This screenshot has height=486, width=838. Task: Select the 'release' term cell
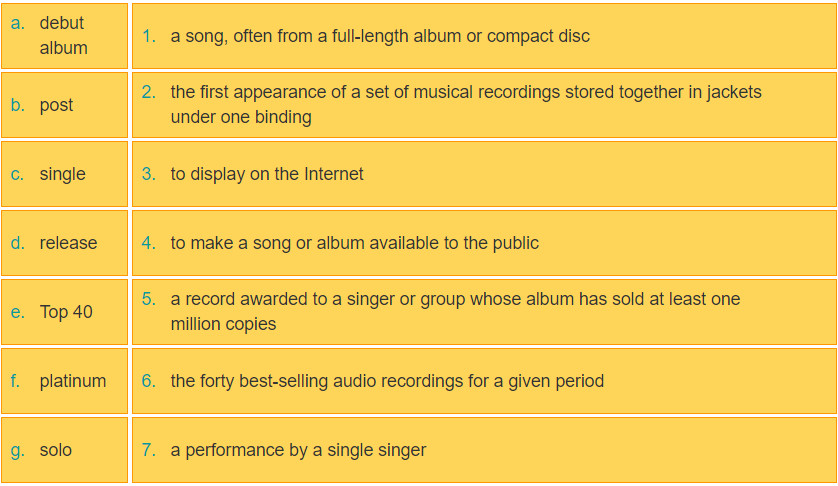point(68,243)
